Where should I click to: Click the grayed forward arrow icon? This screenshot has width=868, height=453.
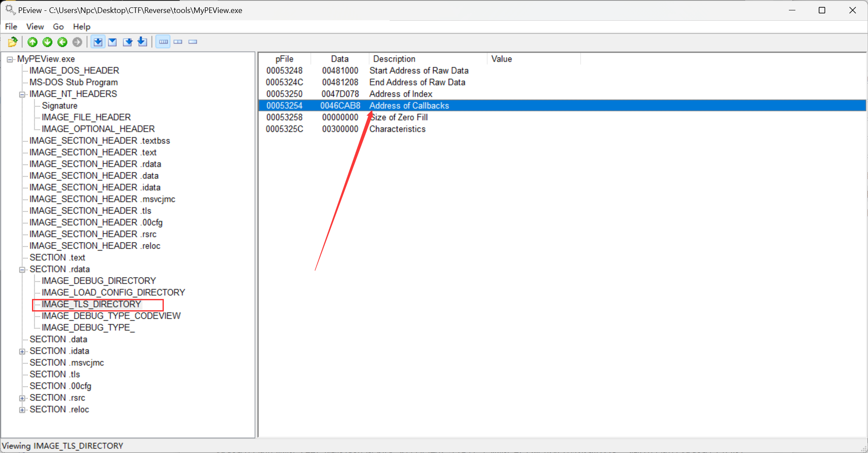(77, 42)
